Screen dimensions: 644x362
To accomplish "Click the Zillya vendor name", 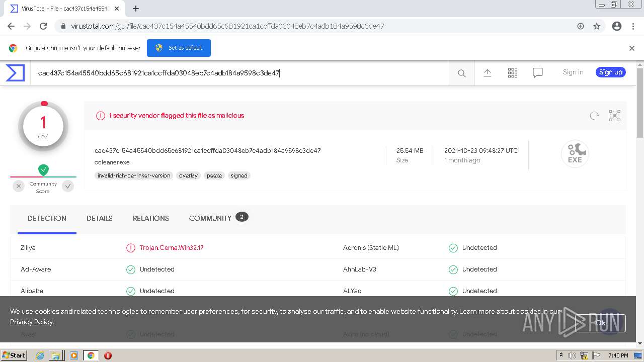I will (28, 248).
